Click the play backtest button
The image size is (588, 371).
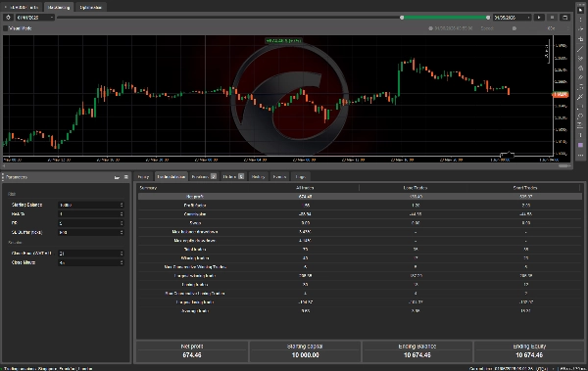point(539,18)
